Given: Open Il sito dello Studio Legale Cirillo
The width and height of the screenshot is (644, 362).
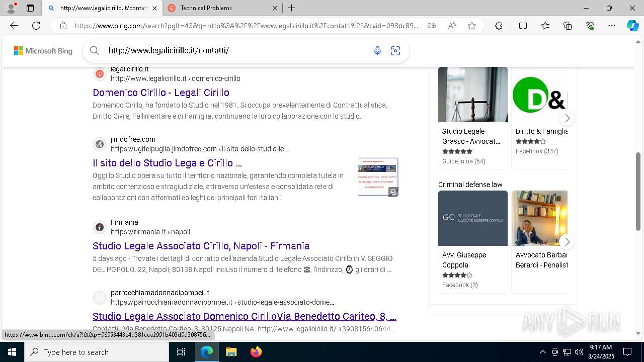Looking at the screenshot, I should coord(167,163).
